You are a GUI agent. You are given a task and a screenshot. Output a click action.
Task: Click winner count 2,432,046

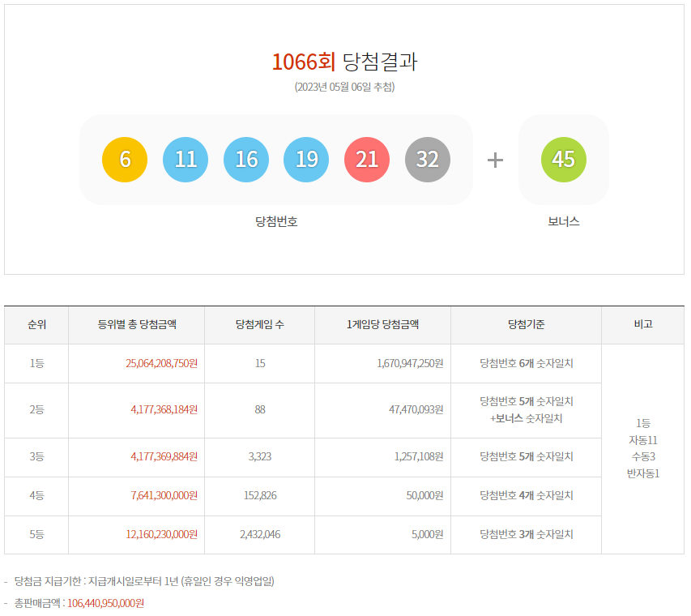coord(260,534)
